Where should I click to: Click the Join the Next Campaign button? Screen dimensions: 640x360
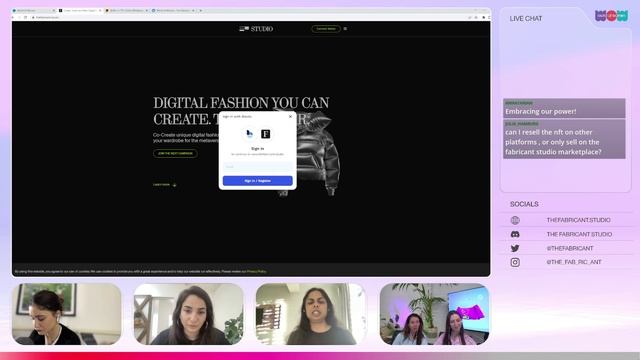tap(176, 153)
